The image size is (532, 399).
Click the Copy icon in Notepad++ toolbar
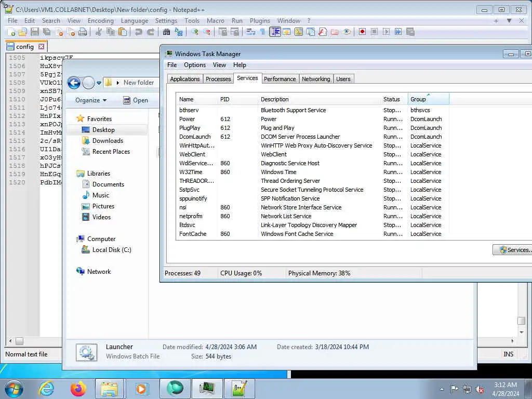(111, 32)
